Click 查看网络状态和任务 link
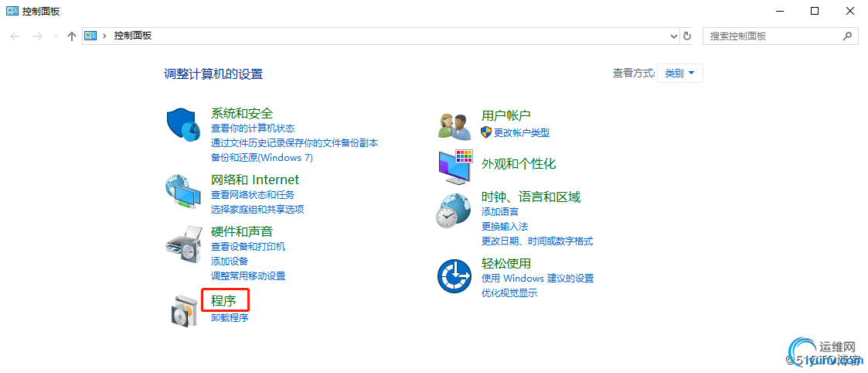The width and height of the screenshot is (868, 373). click(x=253, y=194)
